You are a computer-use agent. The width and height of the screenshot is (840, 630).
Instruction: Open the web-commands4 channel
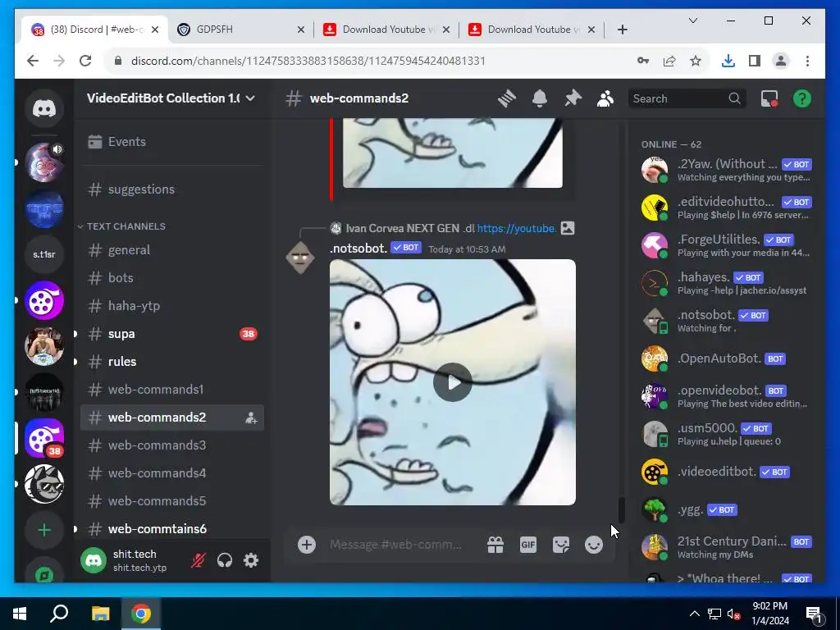click(171, 473)
